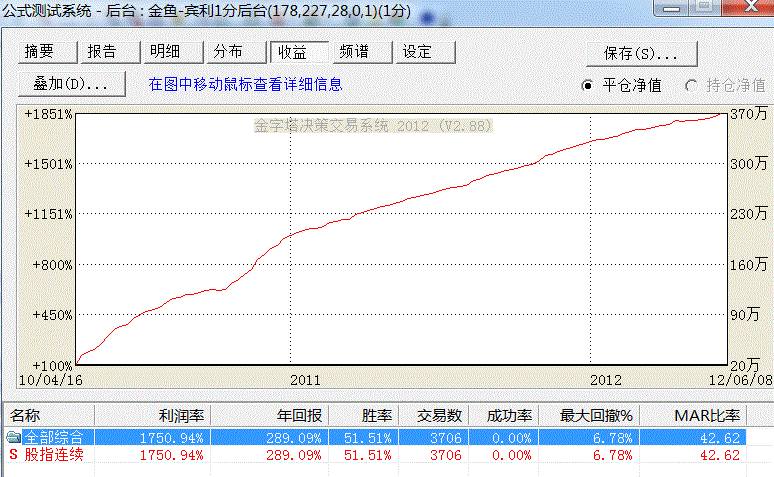Select the 平仓净值 radio button
774x477 pixels.
coord(587,85)
